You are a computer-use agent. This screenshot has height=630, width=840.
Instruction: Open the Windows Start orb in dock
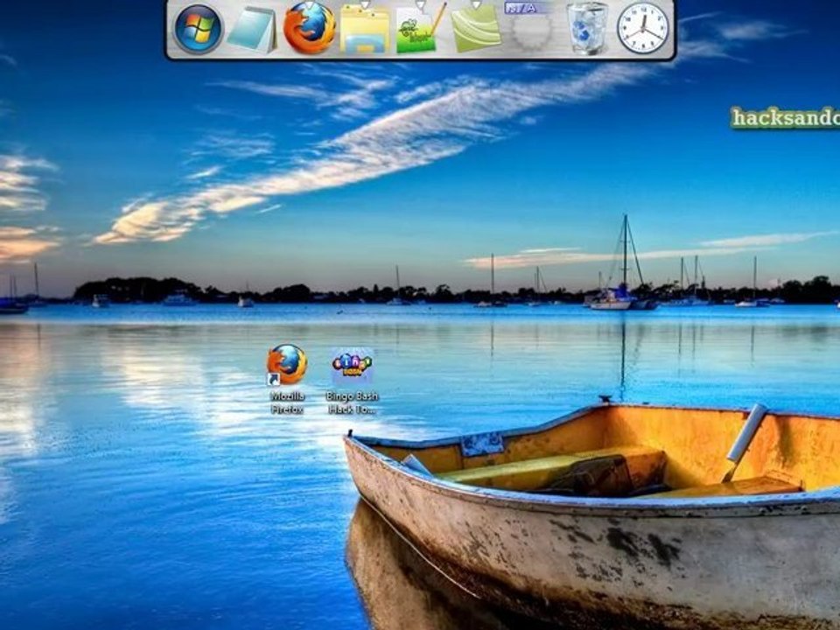pyautogui.click(x=199, y=28)
